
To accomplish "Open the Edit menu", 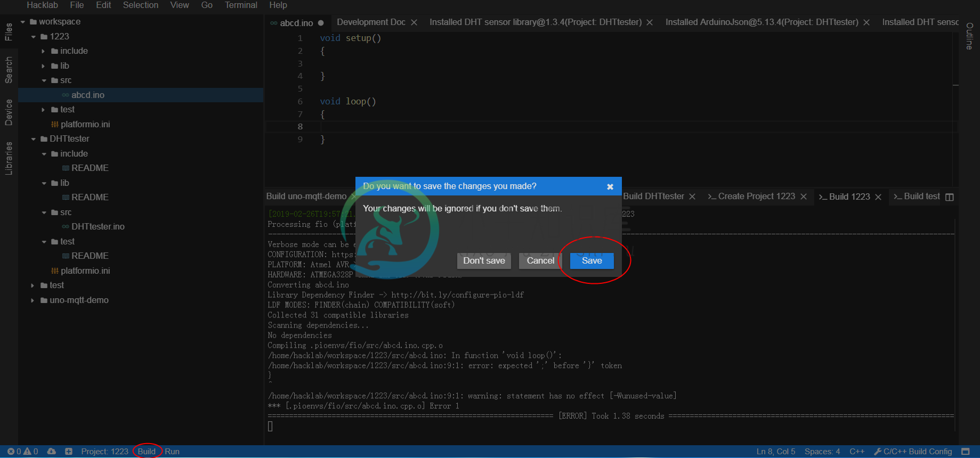I will tap(103, 5).
